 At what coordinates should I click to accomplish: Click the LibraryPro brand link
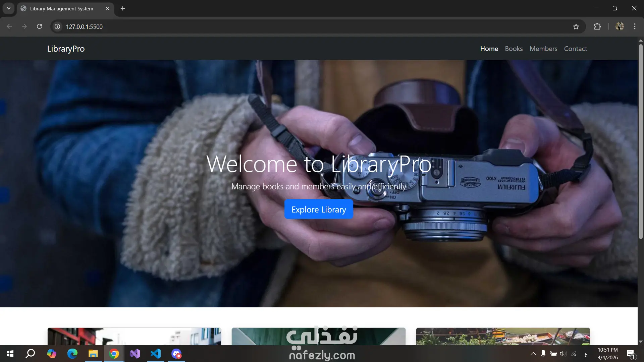coord(66,49)
